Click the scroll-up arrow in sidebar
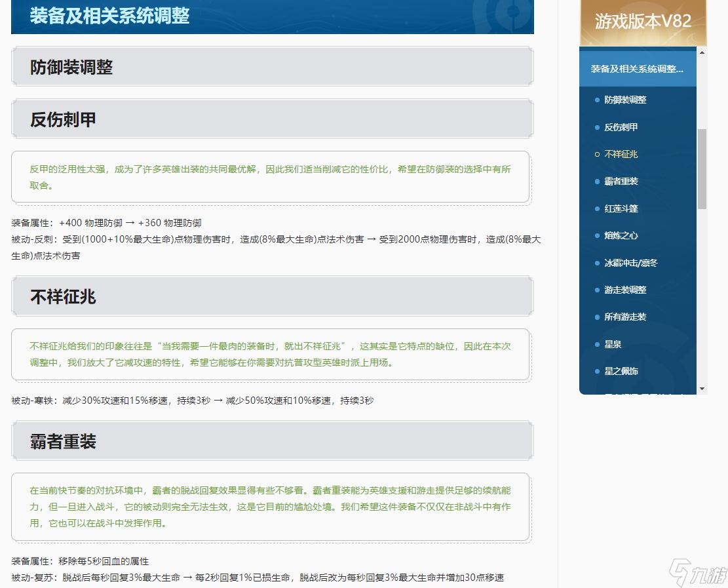 pos(702,52)
